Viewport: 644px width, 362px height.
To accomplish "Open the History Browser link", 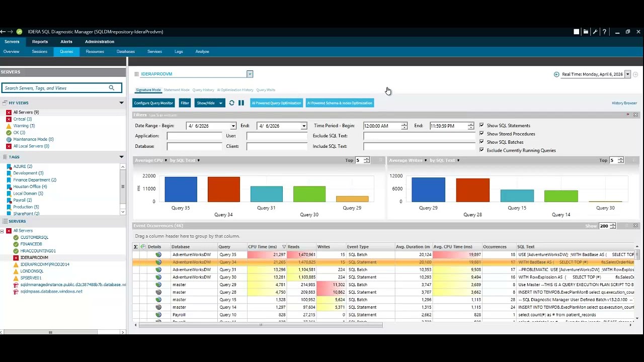I will tap(624, 103).
